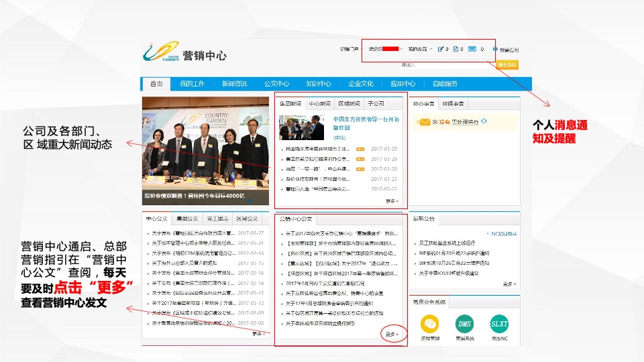Open the document icon in header

coord(455,49)
